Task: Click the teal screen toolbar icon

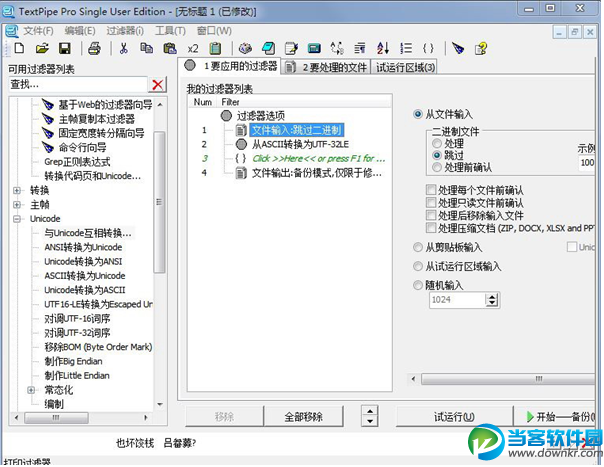Action: pyautogui.click(x=314, y=48)
